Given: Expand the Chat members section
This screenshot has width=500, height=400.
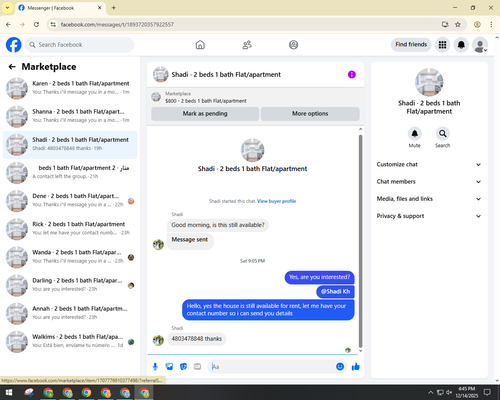Looking at the screenshot, I should click(x=429, y=182).
